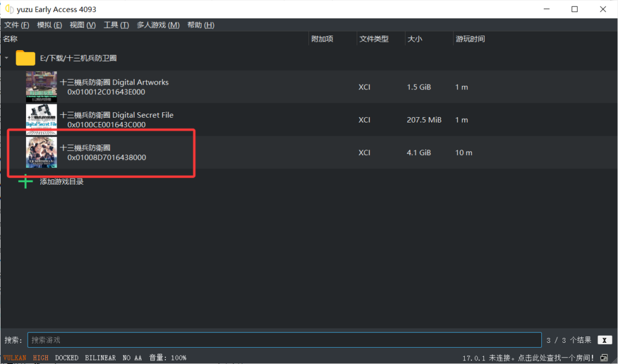Sort by the 游玩时间 column header
The image size is (618, 364).
[x=470, y=39]
